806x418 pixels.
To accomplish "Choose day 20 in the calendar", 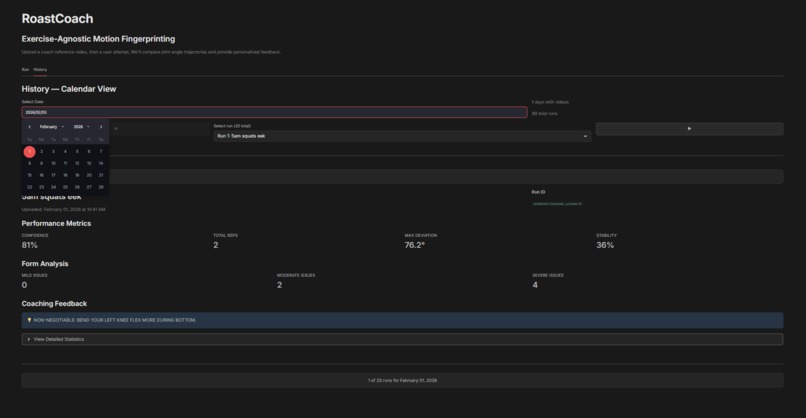I will 89,175.
